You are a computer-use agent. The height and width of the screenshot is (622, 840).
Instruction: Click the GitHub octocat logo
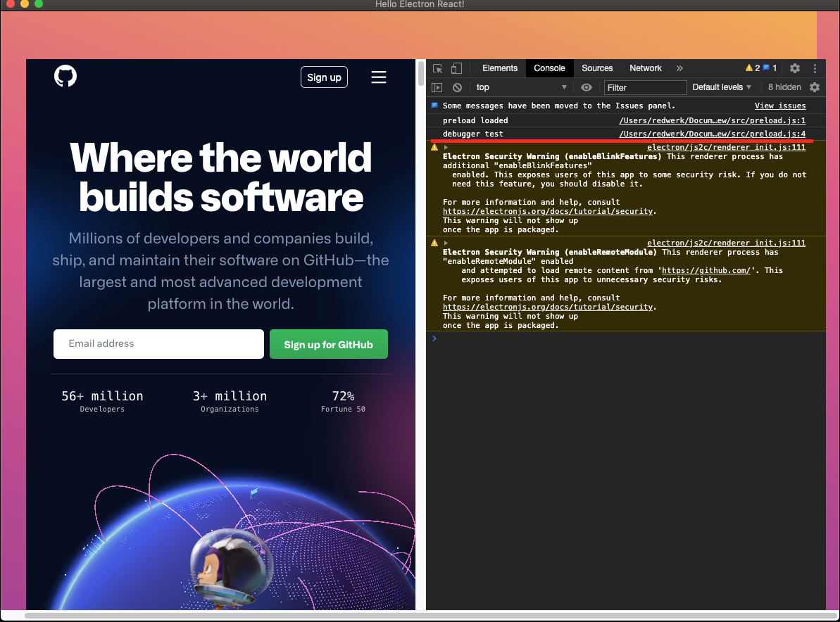click(65, 76)
